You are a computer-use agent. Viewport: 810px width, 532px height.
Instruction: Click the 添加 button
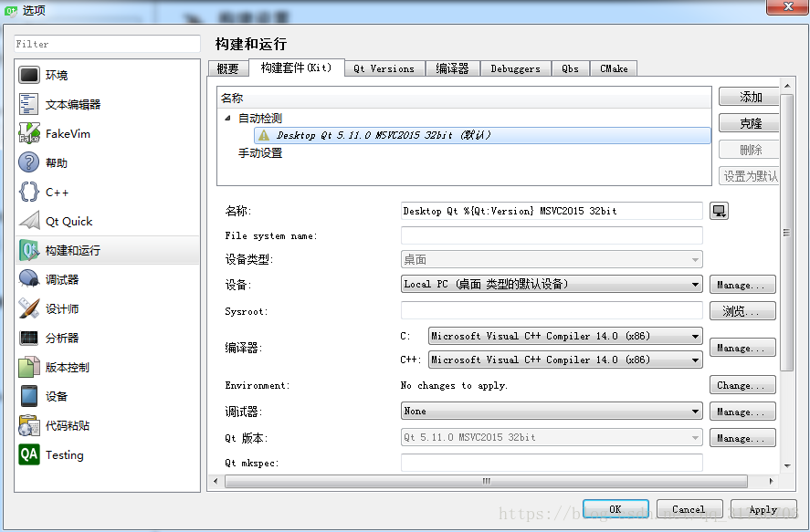(749, 97)
